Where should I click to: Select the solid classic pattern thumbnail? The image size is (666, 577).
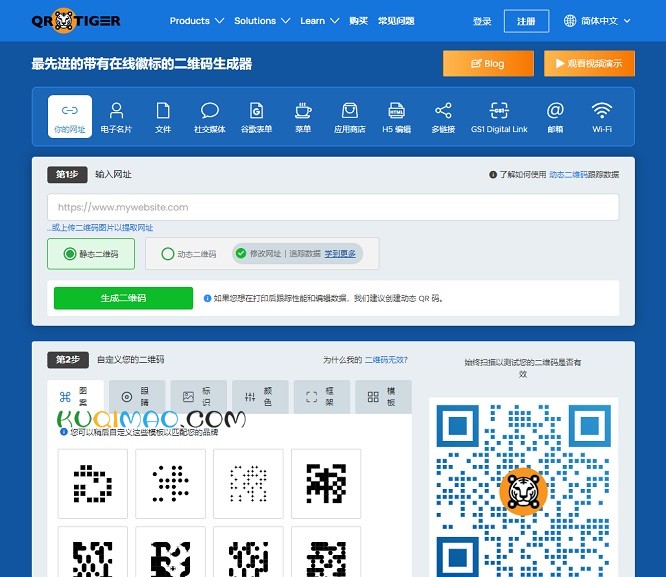[x=326, y=484]
